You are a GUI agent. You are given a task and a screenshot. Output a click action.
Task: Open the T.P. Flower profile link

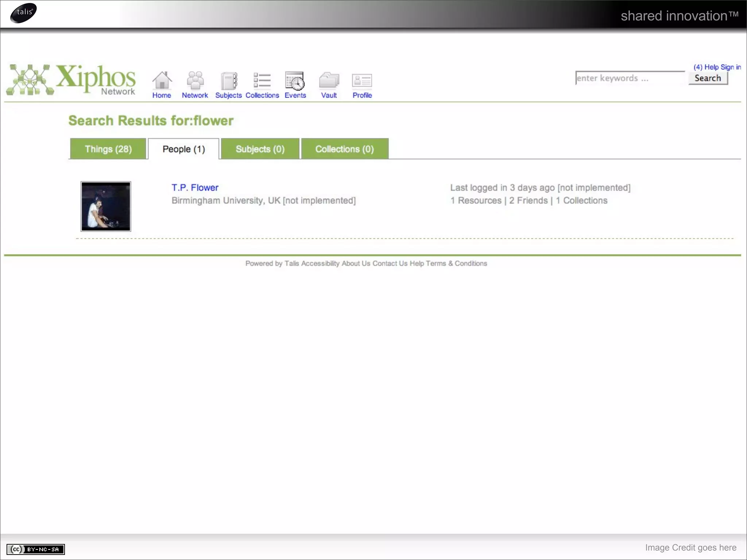click(195, 187)
